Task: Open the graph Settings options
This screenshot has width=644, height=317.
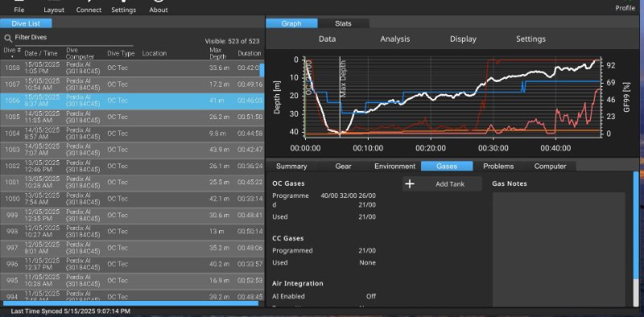Action: click(x=531, y=39)
